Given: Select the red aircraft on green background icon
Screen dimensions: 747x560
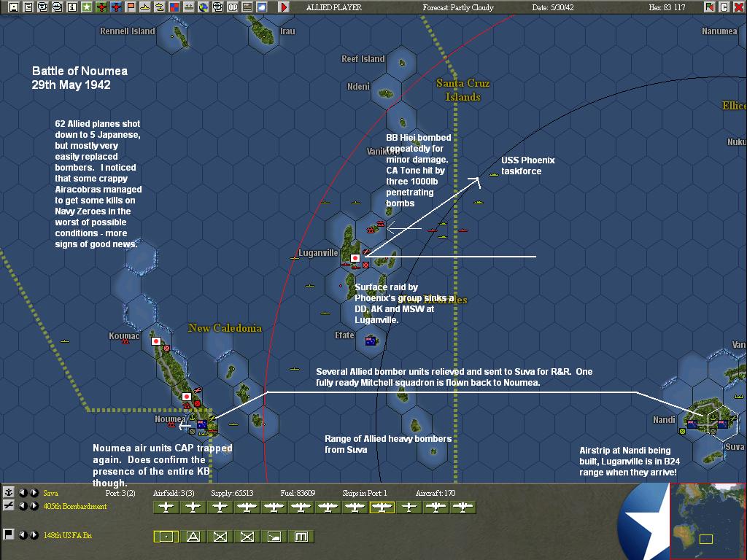Looking at the screenshot, I should [x=101, y=7].
